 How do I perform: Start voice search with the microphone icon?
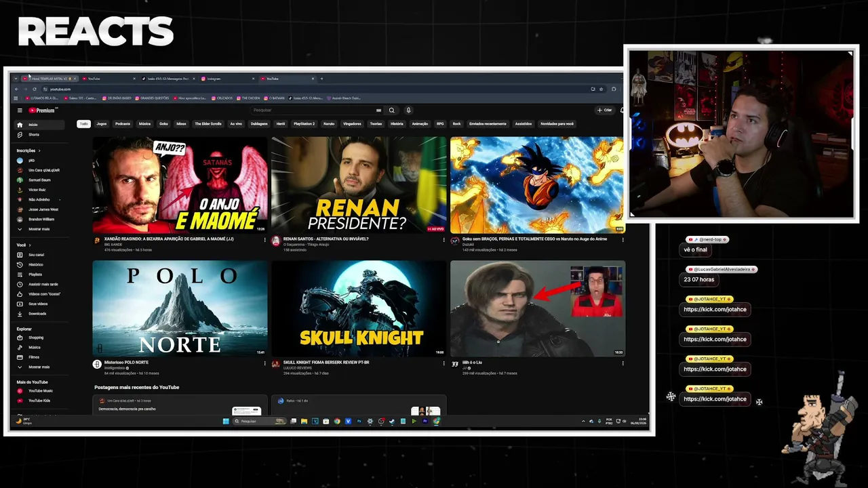click(x=408, y=110)
